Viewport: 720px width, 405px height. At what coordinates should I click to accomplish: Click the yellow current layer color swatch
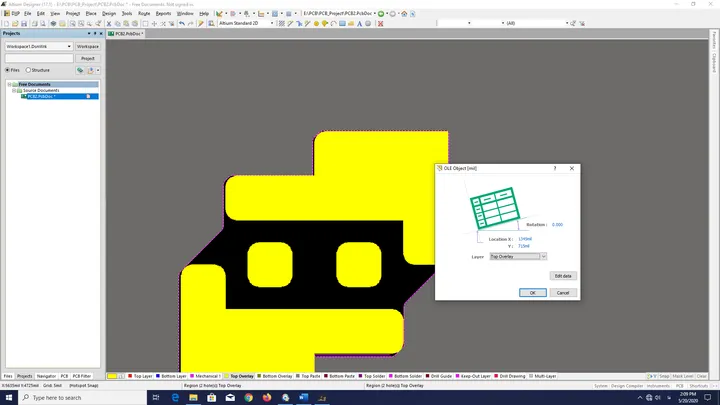pos(112,376)
